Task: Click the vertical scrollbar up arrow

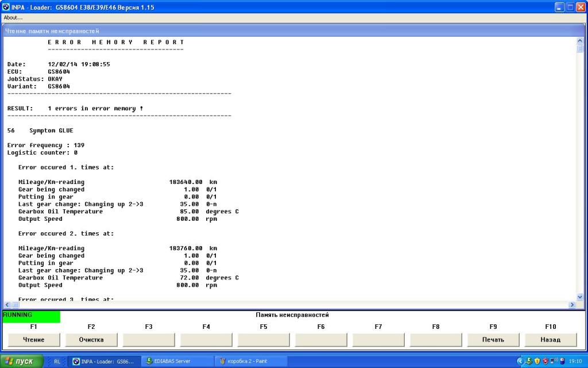Action: pyautogui.click(x=580, y=41)
